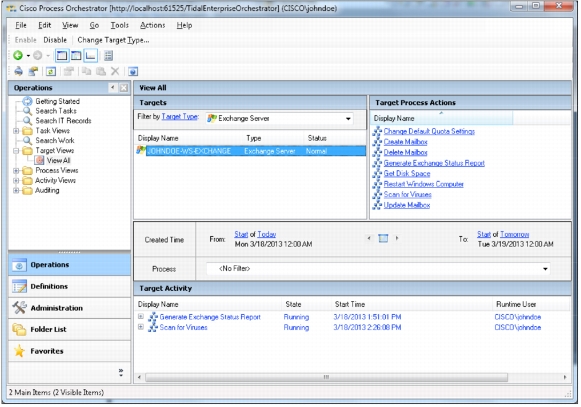This screenshot has width=581, height=407.
Task: Click Restart Windows Computer link
Action: [424, 184]
